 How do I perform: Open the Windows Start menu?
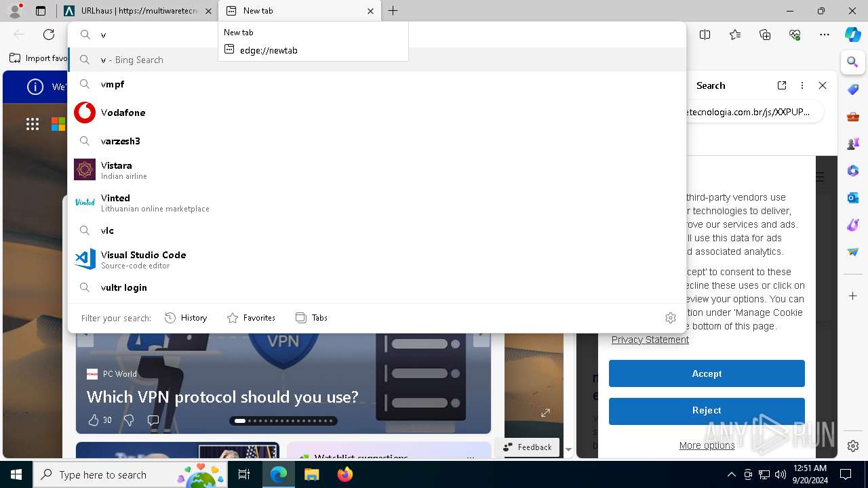(x=16, y=474)
